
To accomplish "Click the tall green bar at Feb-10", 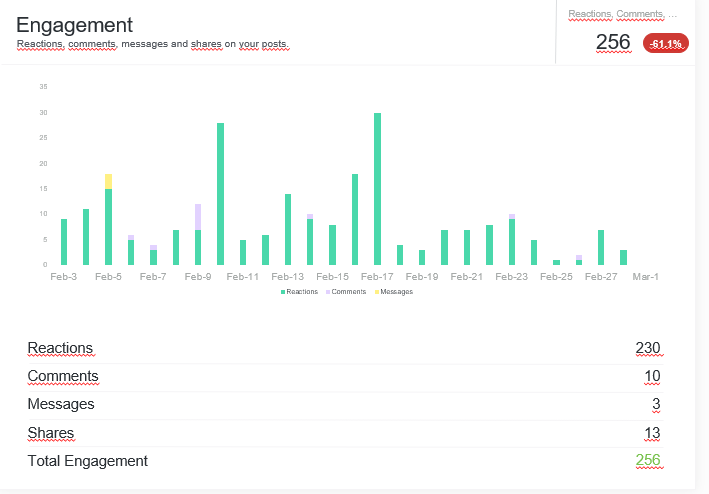I will (x=220, y=193).
